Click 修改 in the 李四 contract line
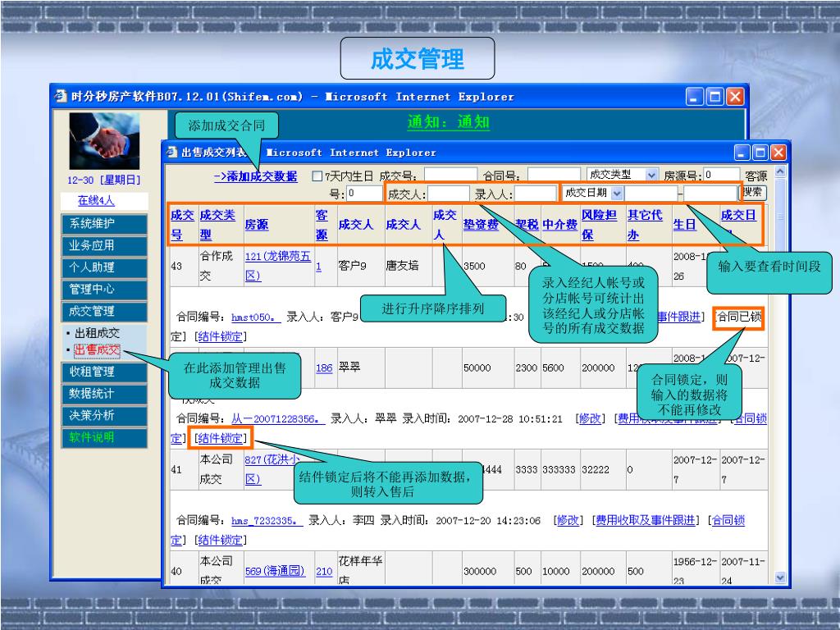Image resolution: width=840 pixels, height=630 pixels. 568,521
